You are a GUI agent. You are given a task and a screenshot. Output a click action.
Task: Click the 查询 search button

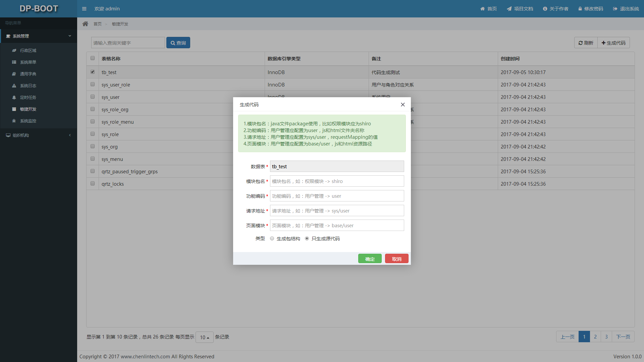(178, 43)
